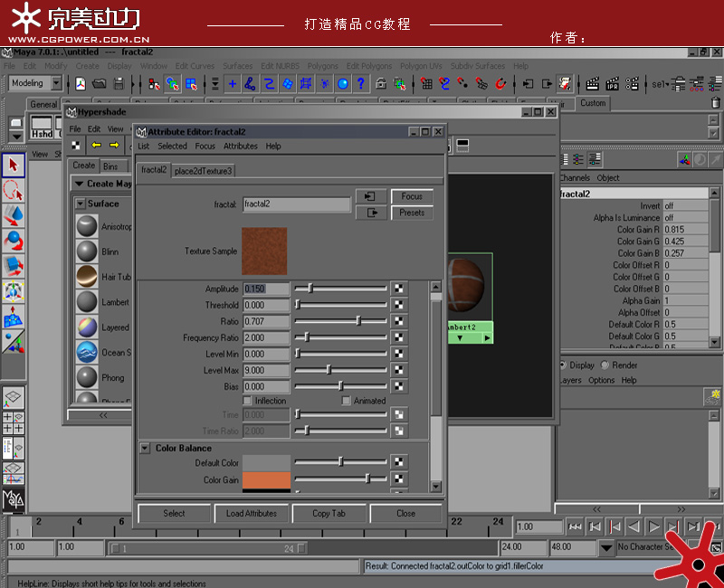Click the Color Gain orange swatch
This screenshot has width=724, height=588.
[266, 479]
